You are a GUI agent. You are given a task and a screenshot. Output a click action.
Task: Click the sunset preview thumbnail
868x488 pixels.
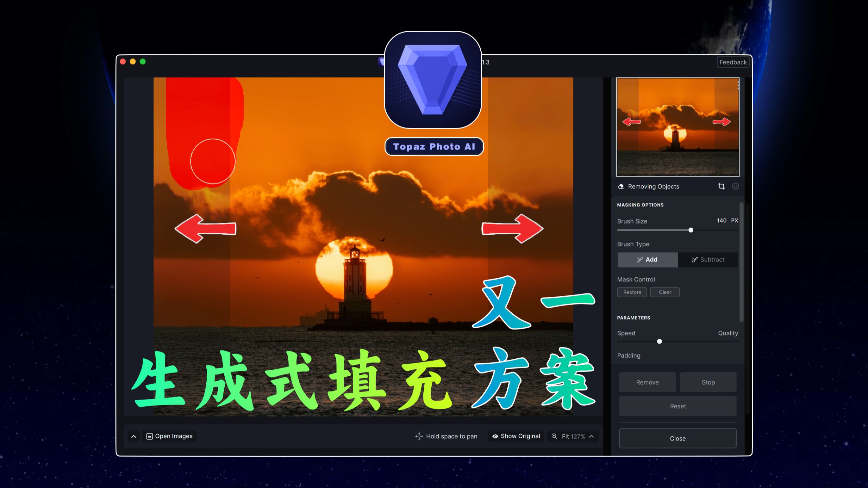pyautogui.click(x=677, y=127)
